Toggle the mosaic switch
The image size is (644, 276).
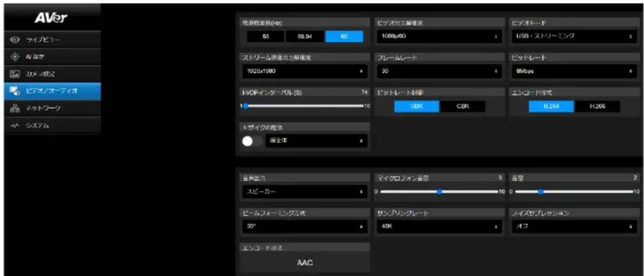(x=252, y=141)
